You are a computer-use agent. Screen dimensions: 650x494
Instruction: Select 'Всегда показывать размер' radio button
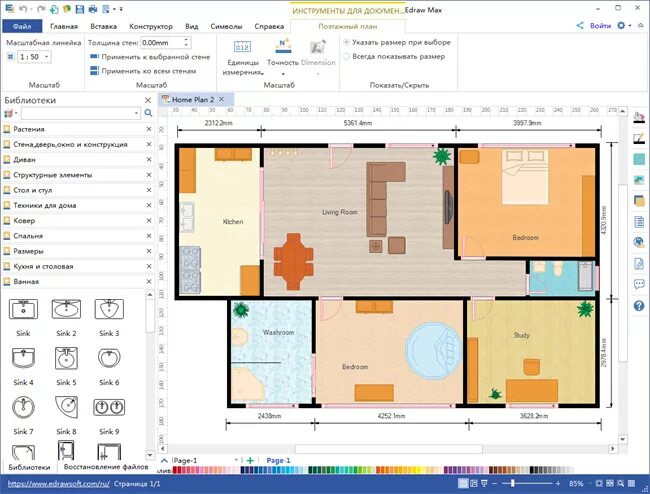[x=347, y=56]
